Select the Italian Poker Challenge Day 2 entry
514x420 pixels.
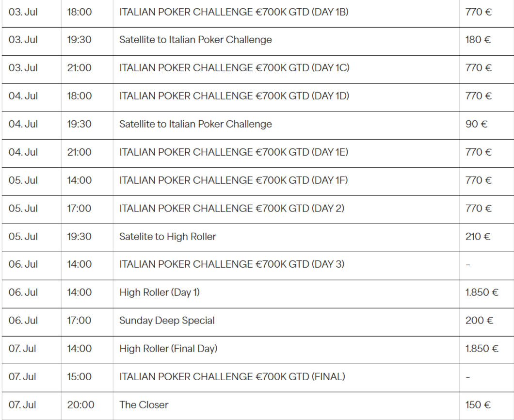(232, 209)
